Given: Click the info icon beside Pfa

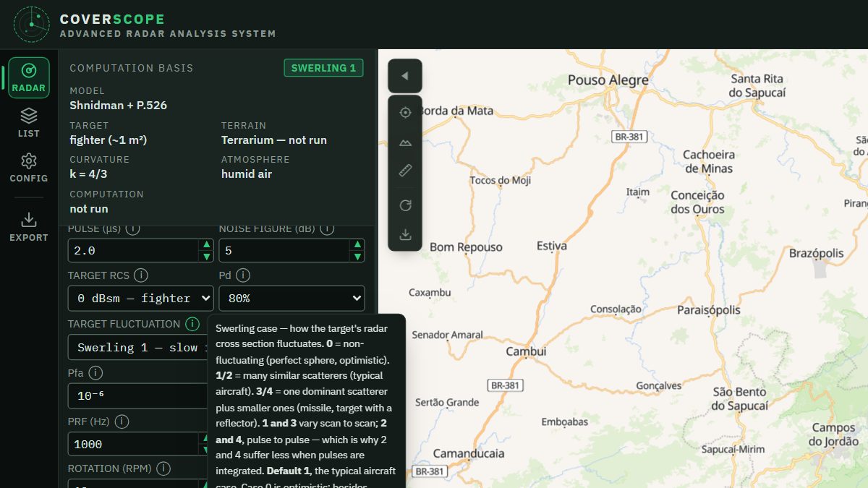Looking at the screenshot, I should tap(95, 373).
